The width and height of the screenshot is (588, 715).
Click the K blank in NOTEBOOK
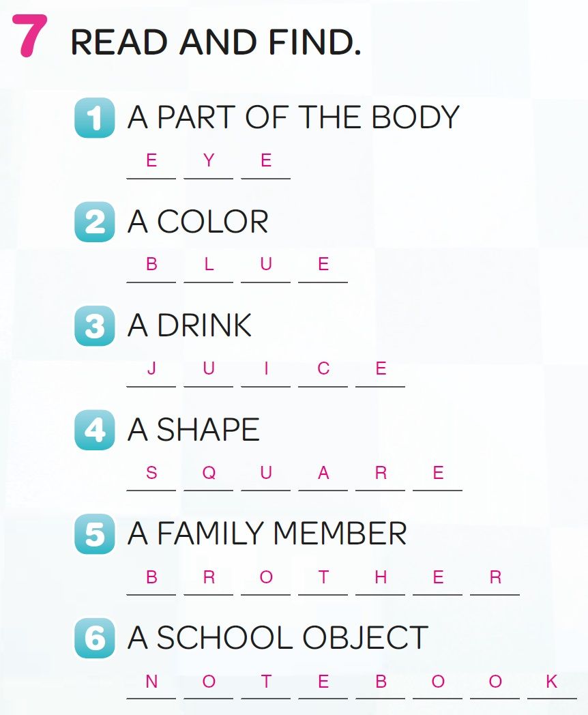click(x=552, y=686)
